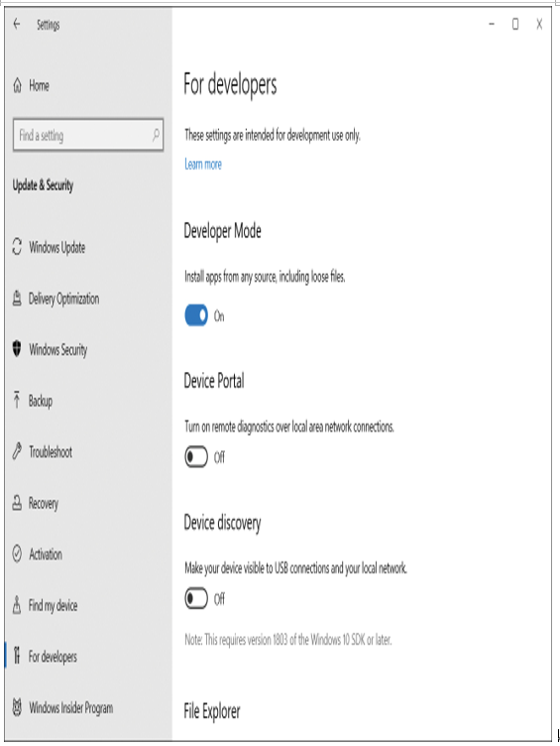Turn off the Developer Mode toggle

(196, 314)
